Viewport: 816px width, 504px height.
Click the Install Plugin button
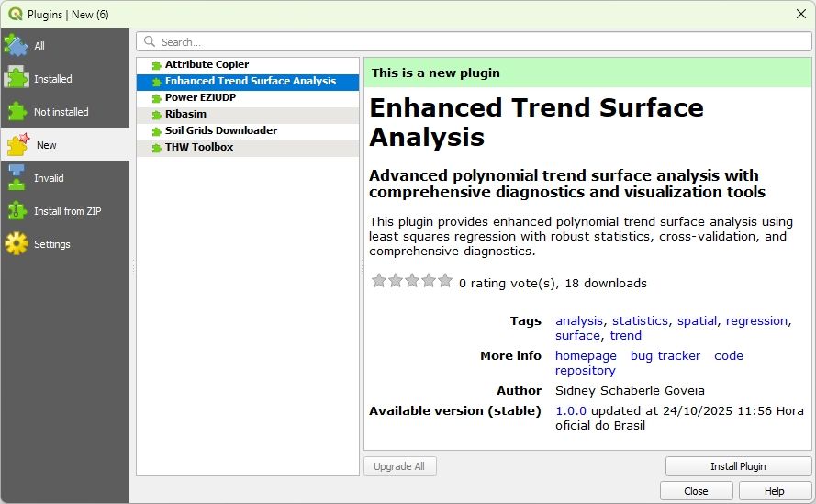[738, 466]
